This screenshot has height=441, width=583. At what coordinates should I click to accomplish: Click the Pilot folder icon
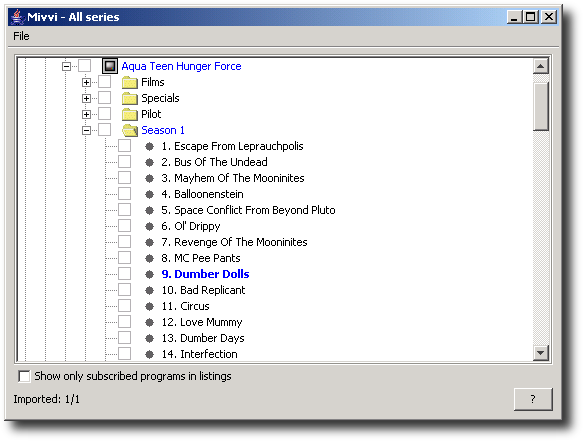click(130, 114)
